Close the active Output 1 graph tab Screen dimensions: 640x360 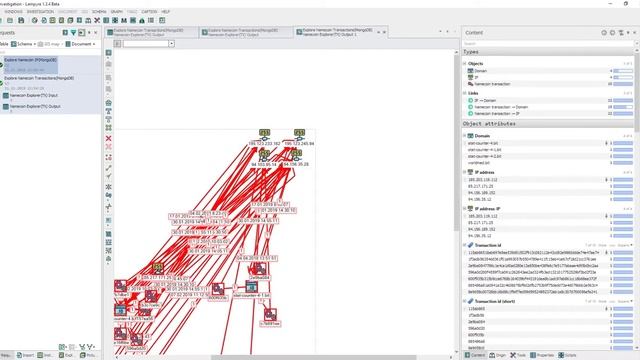(x=384, y=32)
